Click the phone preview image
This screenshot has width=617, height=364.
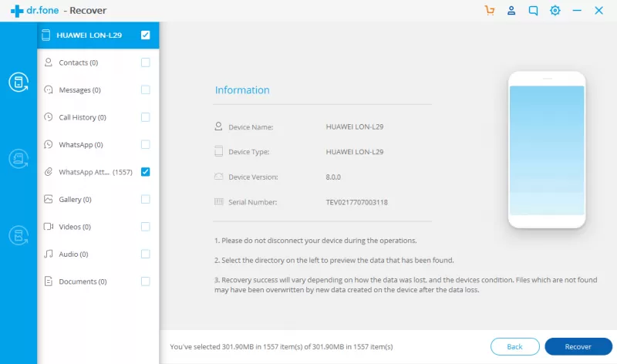tap(547, 150)
